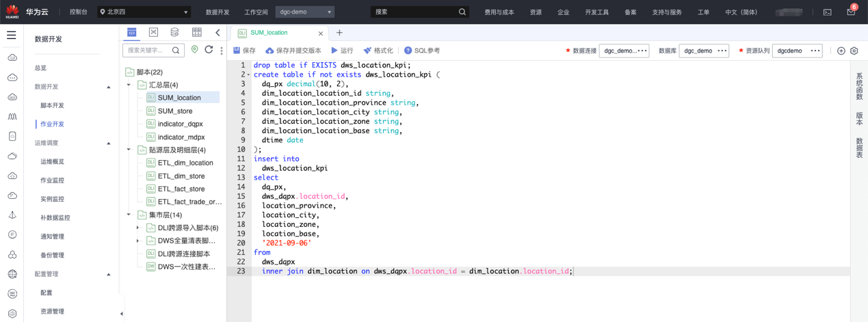Collapse the 运维调度 sidebar section

pos(109,143)
